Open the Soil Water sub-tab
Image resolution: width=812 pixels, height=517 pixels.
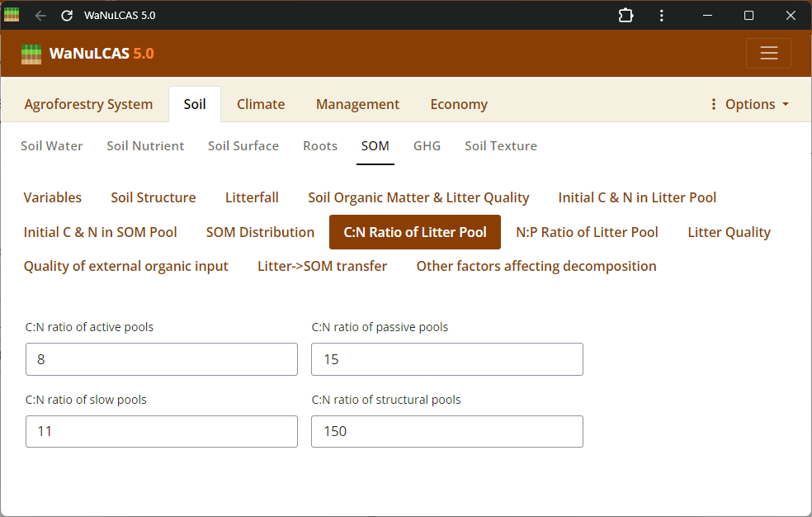pyautogui.click(x=52, y=146)
